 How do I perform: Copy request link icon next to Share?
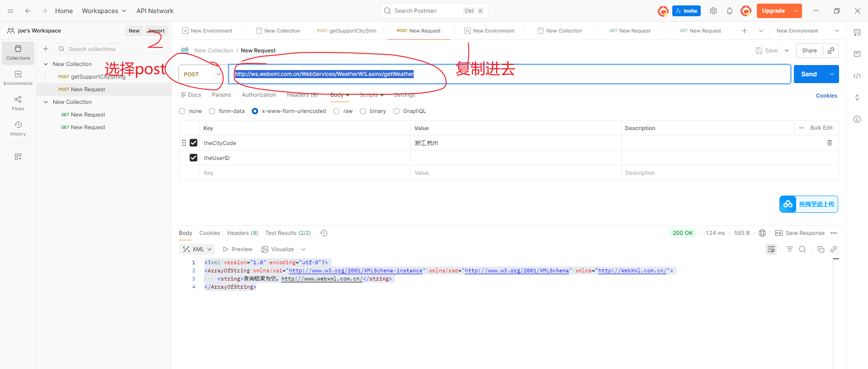pyautogui.click(x=831, y=51)
